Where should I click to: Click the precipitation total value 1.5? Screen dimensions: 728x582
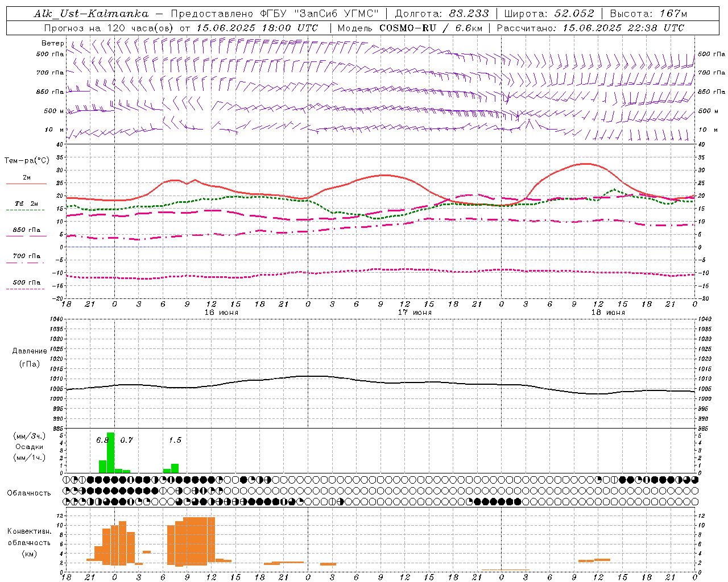click(x=175, y=440)
